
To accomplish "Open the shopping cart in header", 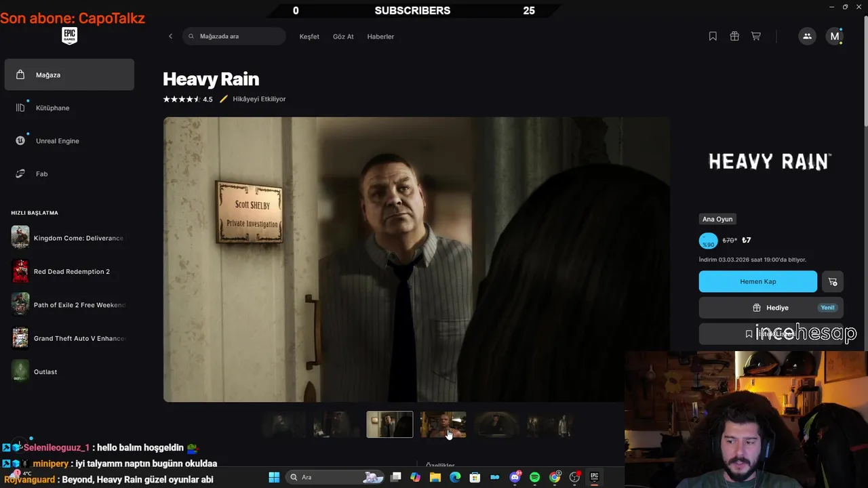I will pyautogui.click(x=755, y=37).
